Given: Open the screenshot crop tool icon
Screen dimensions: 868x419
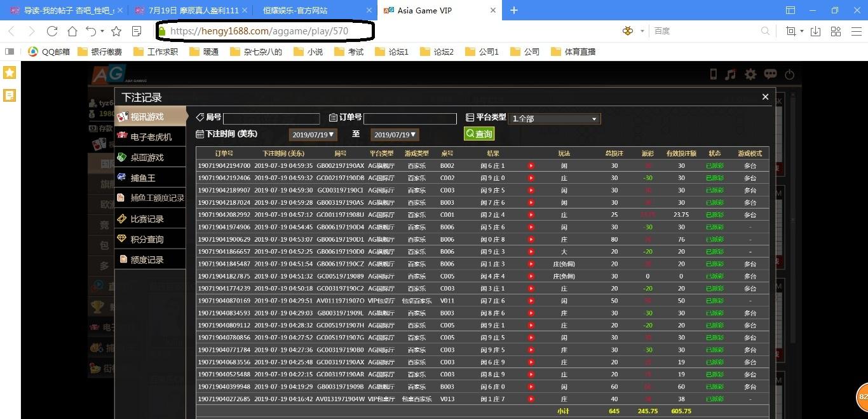Looking at the screenshot, I should (791, 31).
